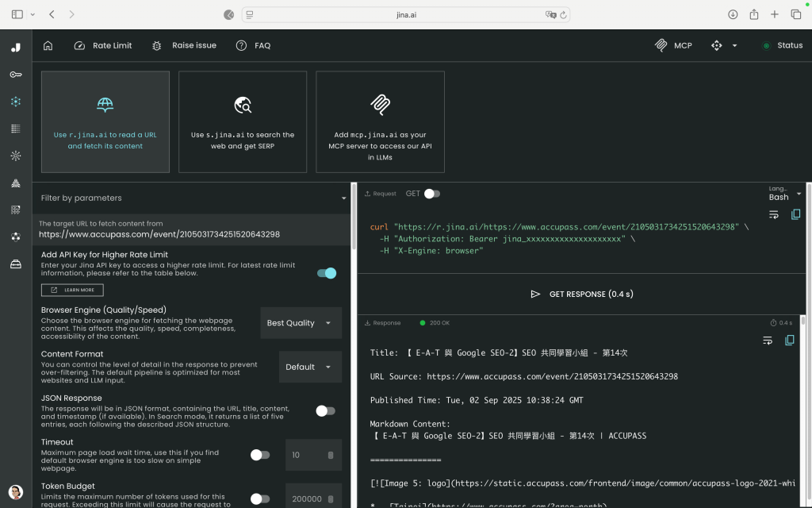Image resolution: width=812 pixels, height=508 pixels.
Task: Click the translate icon in address bar
Action: pos(550,14)
